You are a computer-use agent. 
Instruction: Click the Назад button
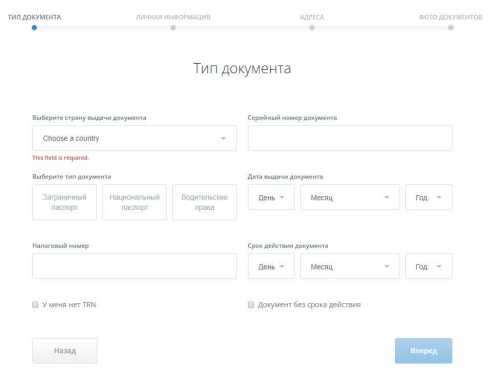click(x=65, y=351)
